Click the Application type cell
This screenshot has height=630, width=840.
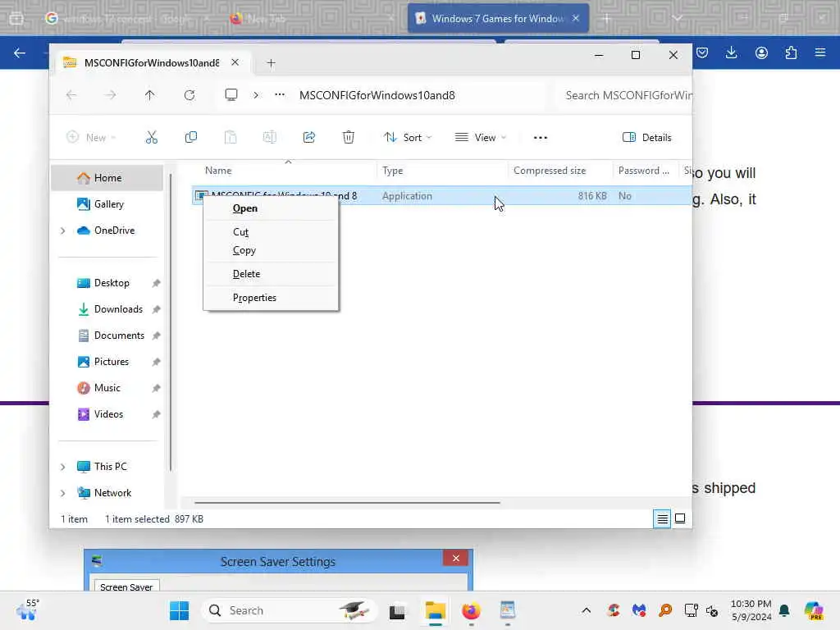point(407,196)
